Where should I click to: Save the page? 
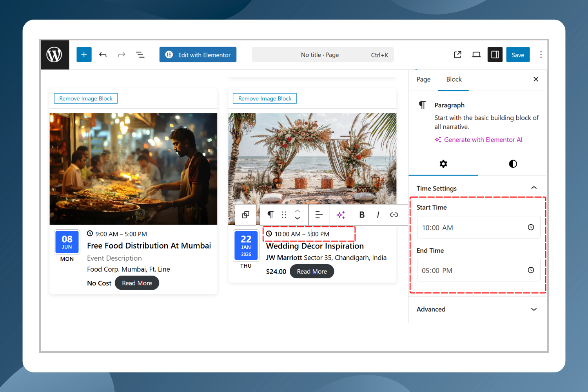point(518,54)
